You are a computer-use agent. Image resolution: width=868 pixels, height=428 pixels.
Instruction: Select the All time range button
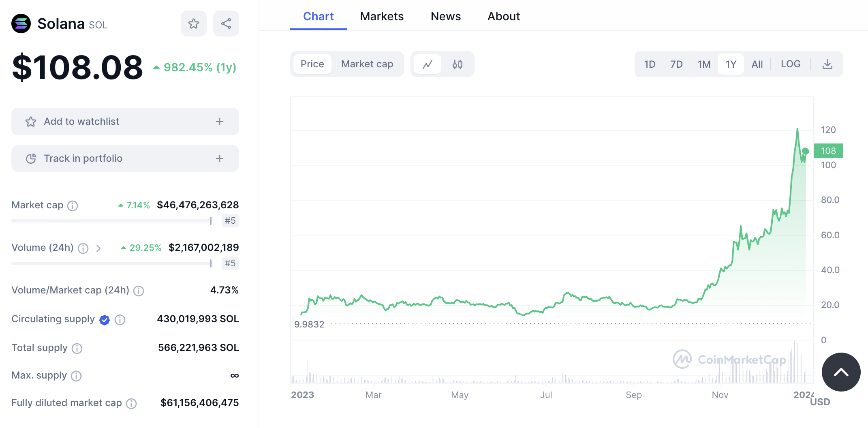point(757,64)
